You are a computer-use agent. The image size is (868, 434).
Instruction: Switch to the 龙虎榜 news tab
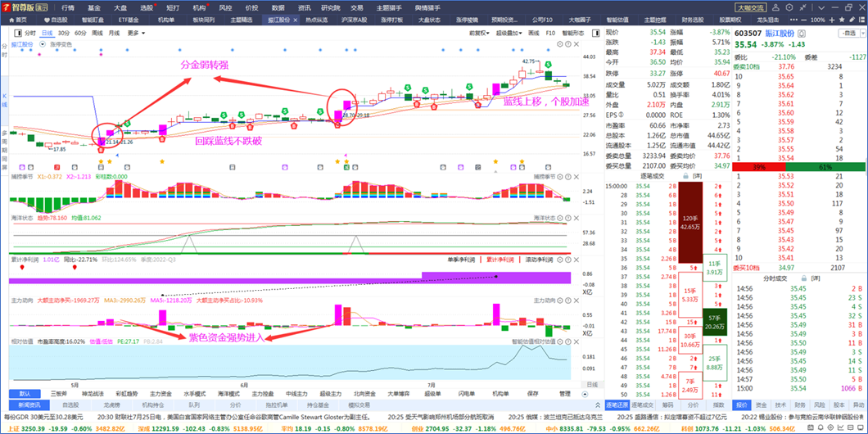[112, 405]
